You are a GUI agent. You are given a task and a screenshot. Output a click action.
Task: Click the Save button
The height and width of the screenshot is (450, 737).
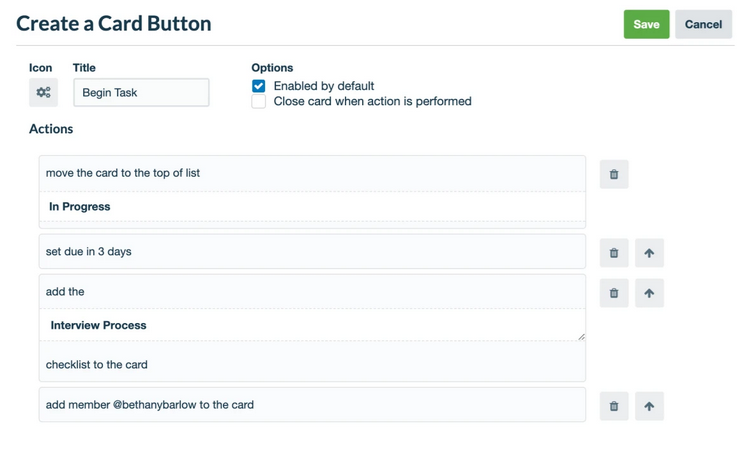[646, 24]
